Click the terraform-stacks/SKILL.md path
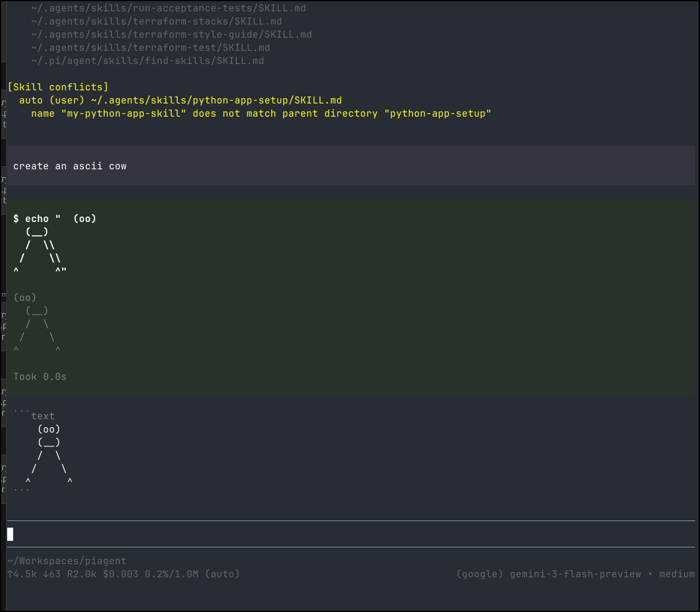Image resolution: width=700 pixels, height=612 pixels. (156, 22)
